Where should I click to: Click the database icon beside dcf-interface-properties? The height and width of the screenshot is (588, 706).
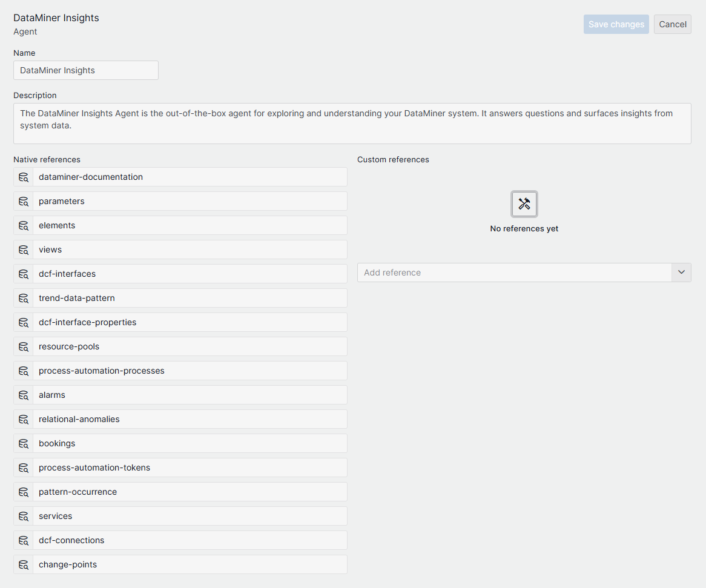(24, 322)
